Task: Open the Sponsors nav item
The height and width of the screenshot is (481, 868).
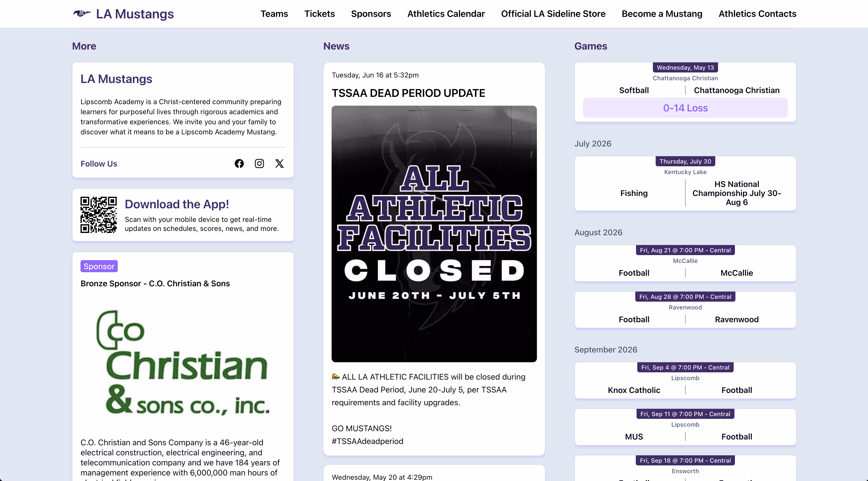Action: (371, 14)
